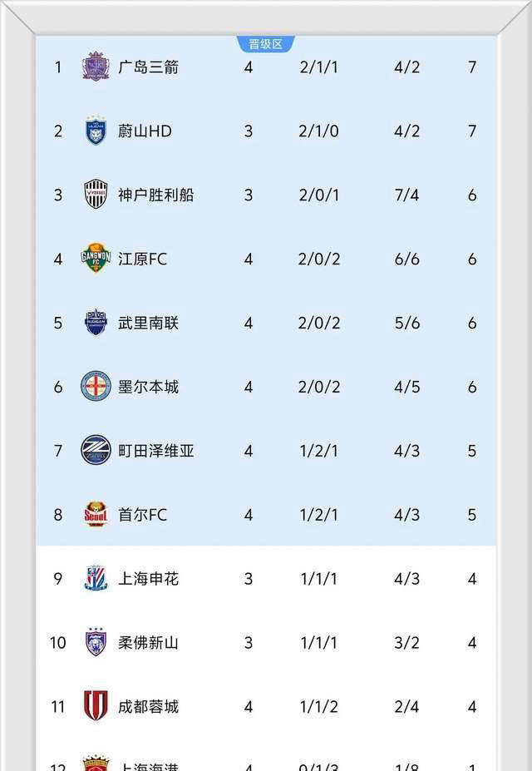Click the 首尔FC team crest
This screenshot has height=771, width=532.
96,515
